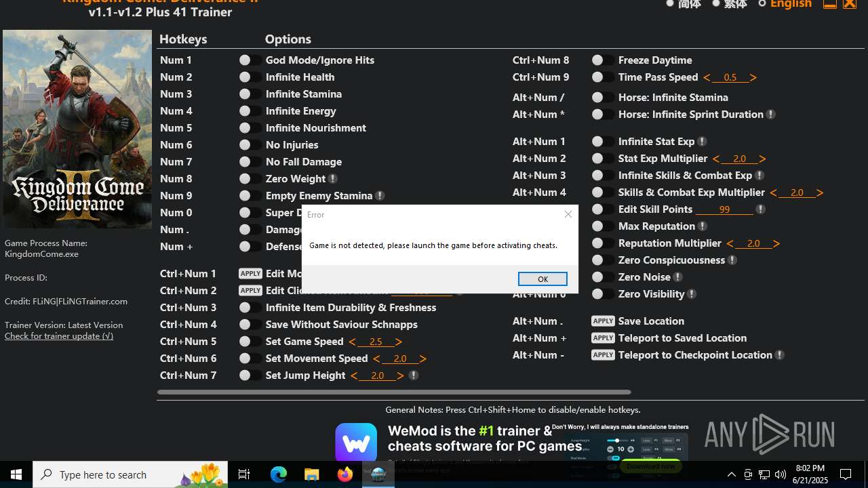The image size is (868, 488).
Task: Open Task View on the taskbar
Action: (244, 474)
